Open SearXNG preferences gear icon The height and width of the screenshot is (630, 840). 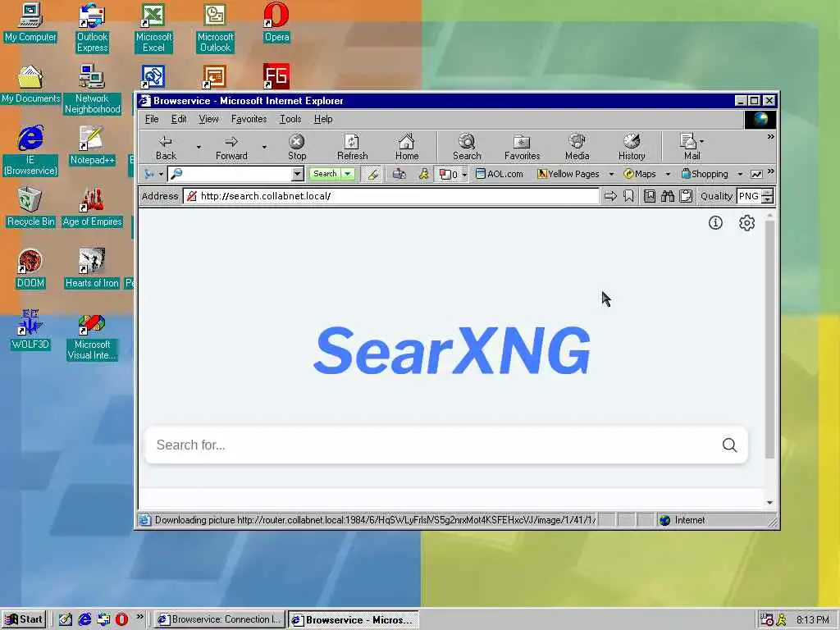coord(746,223)
